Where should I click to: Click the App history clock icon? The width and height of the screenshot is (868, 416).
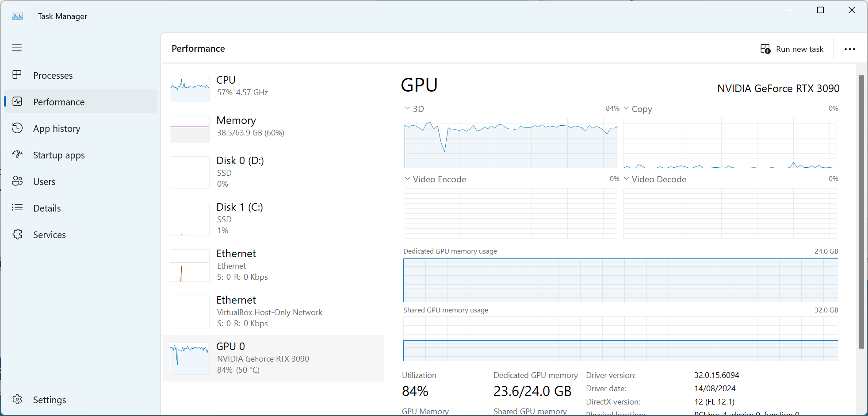coord(17,128)
